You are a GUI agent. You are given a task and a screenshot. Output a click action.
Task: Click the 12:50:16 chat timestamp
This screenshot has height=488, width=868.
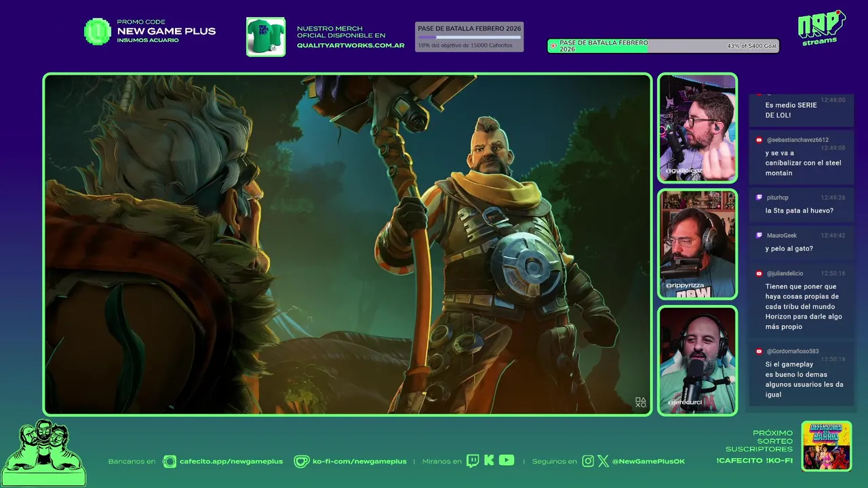[x=833, y=273]
